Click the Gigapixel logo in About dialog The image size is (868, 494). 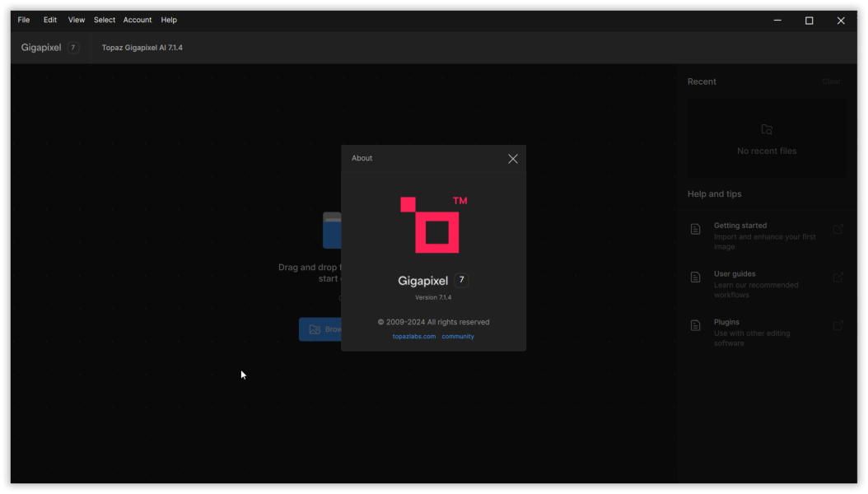coord(433,225)
